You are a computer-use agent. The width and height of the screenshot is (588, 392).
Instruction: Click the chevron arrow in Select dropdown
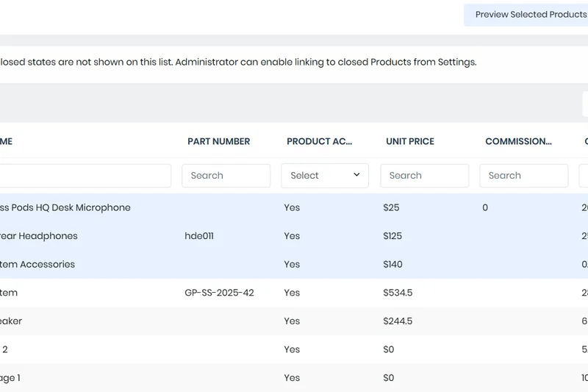(356, 175)
